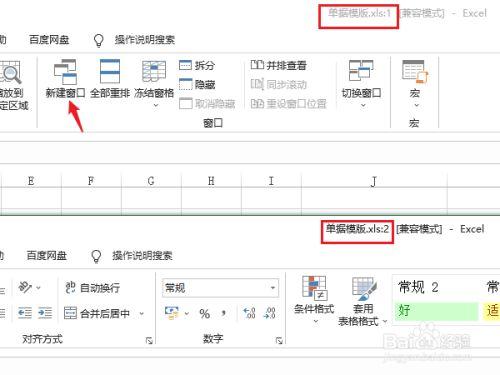Viewport: 500px width, 375px height.
Task: Click the Increase Indent icon
Action: 45,313
